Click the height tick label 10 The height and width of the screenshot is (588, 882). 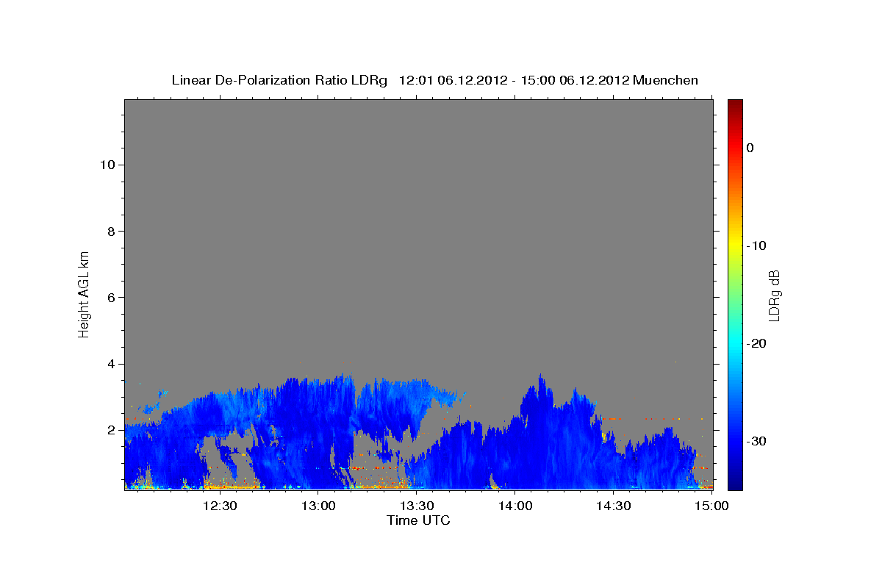pos(107,165)
